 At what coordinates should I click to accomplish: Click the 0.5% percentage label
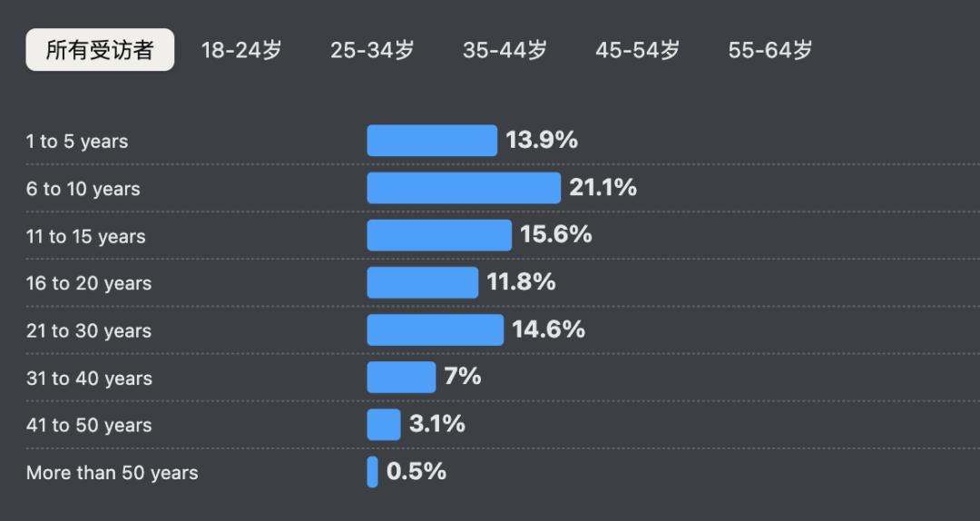[416, 471]
